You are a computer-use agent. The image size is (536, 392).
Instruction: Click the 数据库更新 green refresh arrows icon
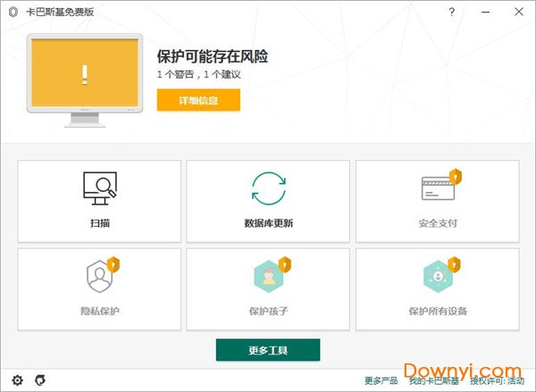pyautogui.click(x=268, y=188)
